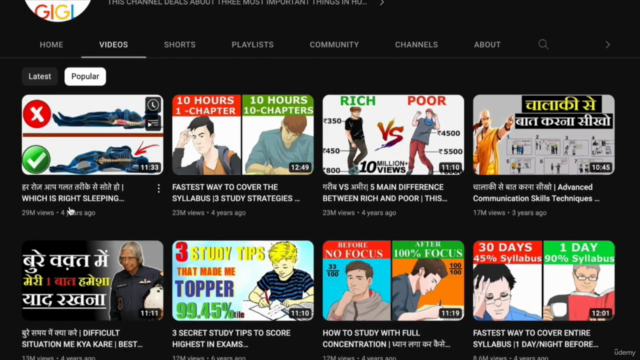Sort videos by Latest

point(40,76)
